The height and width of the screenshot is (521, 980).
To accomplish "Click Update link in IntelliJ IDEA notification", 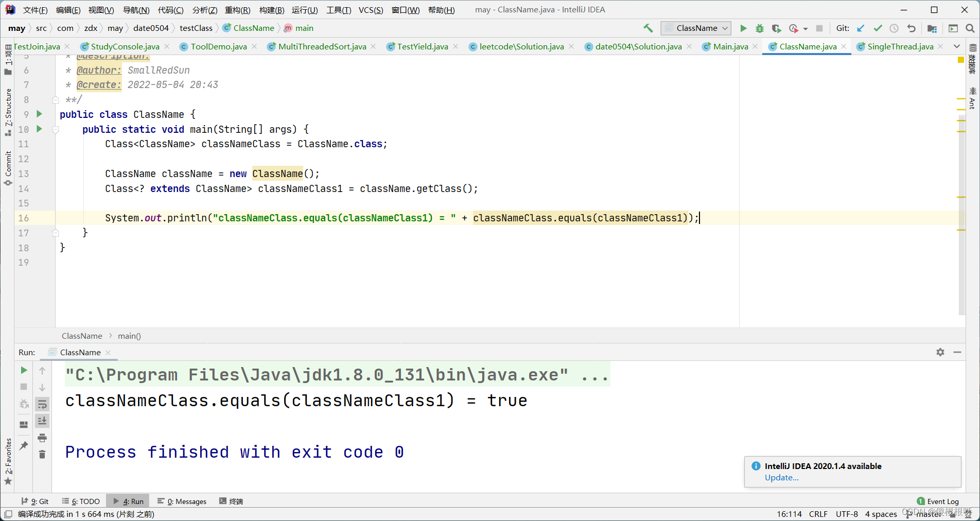I will point(781,478).
